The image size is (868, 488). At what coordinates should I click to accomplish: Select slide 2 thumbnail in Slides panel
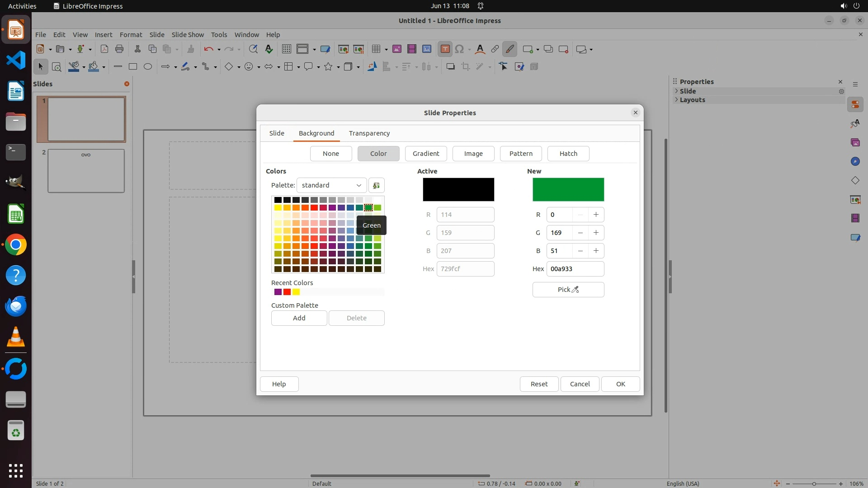pyautogui.click(x=86, y=171)
